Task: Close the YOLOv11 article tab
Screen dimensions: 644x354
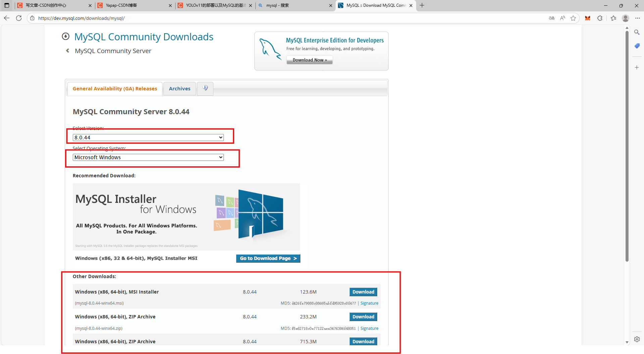Action: (x=250, y=5)
